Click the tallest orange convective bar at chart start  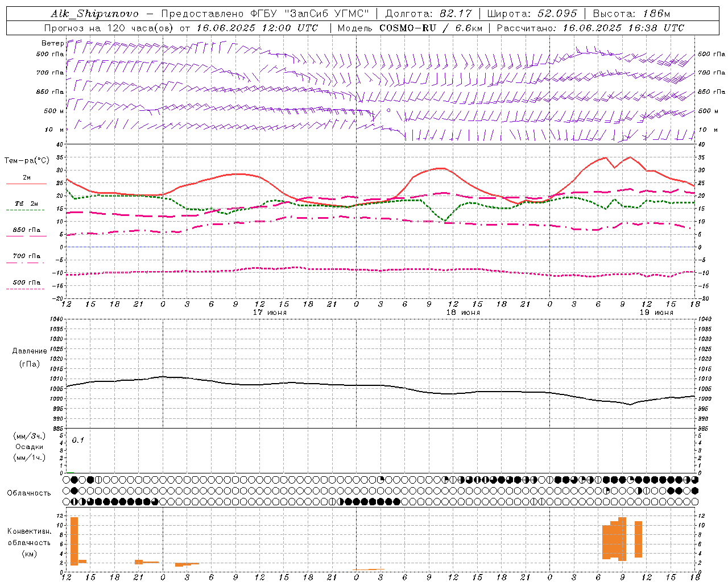(x=74, y=541)
